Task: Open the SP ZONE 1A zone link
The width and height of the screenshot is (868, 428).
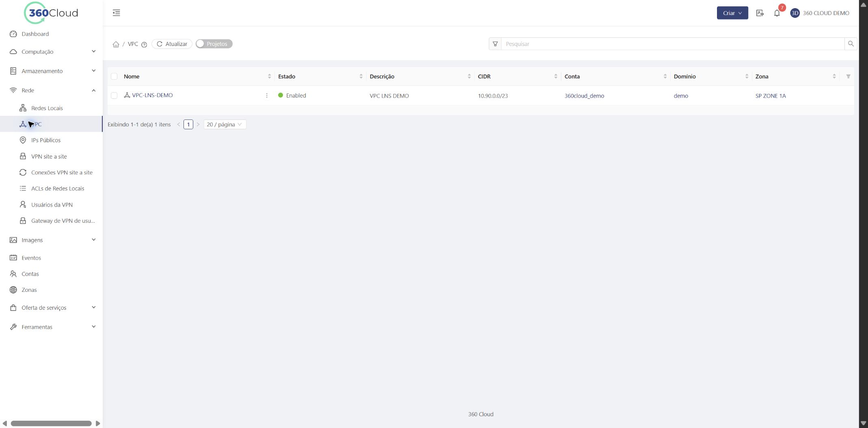Action: [770, 96]
